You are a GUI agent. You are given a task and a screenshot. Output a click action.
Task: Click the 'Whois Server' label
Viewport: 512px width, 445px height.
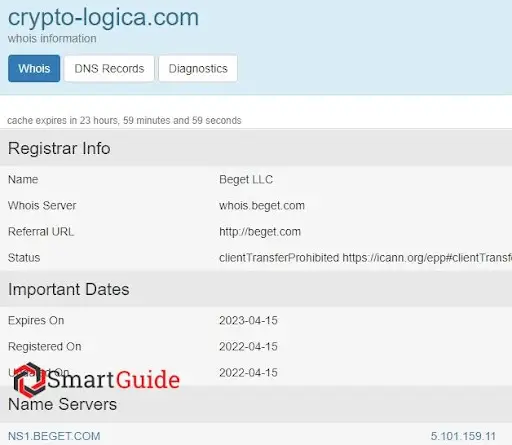(42, 205)
